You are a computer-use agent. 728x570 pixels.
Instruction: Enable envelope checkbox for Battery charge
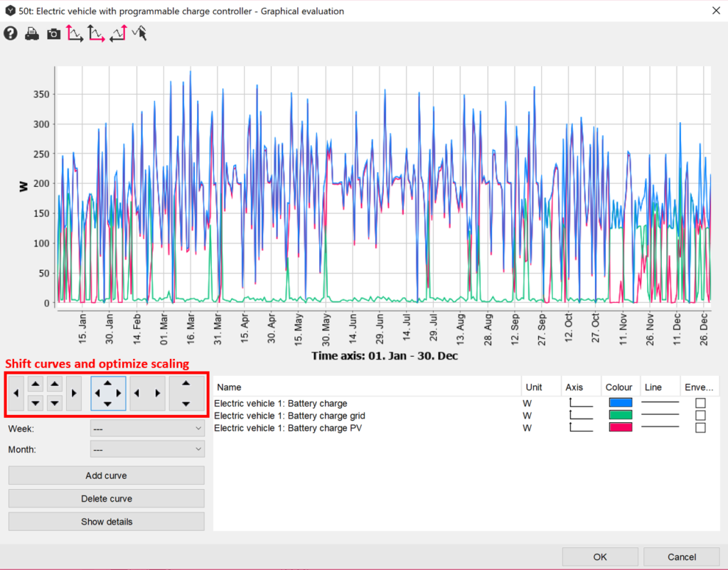[x=700, y=403]
